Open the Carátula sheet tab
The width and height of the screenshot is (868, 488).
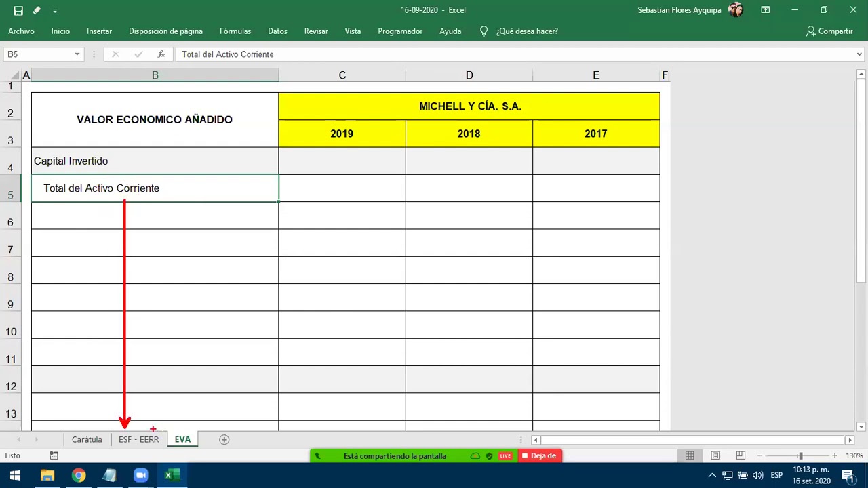(87, 439)
